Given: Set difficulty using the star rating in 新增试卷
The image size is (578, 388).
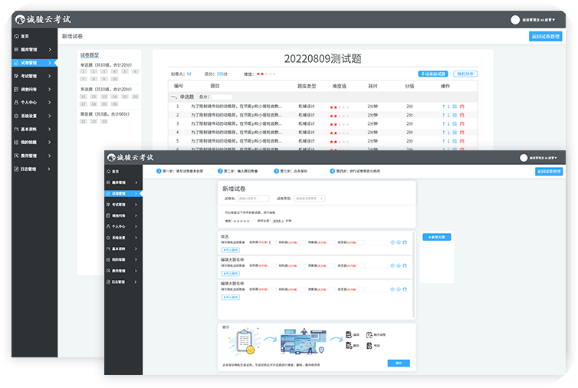Looking at the screenshot, I should 241,221.
